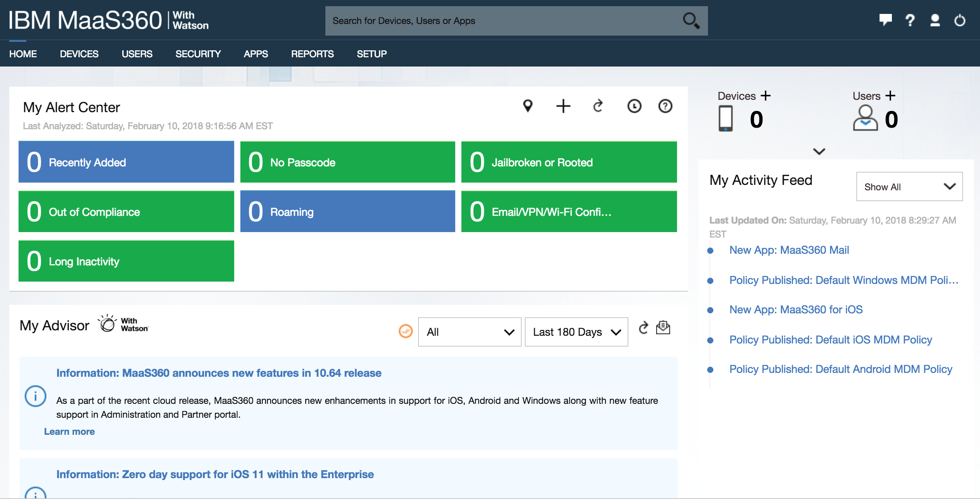This screenshot has width=980, height=499.
Task: Open the SECURITY menu
Action: click(x=198, y=54)
